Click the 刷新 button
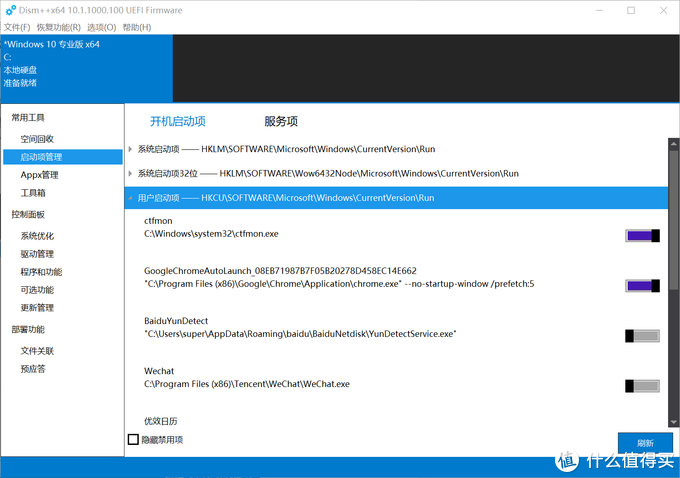 point(645,443)
